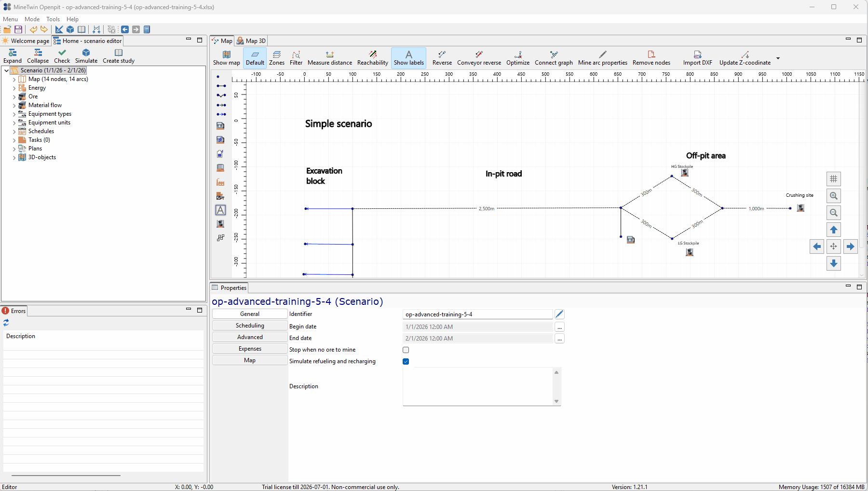The width and height of the screenshot is (868, 491).
Task: Click the blue book icon in top toolbar
Action: [147, 29]
